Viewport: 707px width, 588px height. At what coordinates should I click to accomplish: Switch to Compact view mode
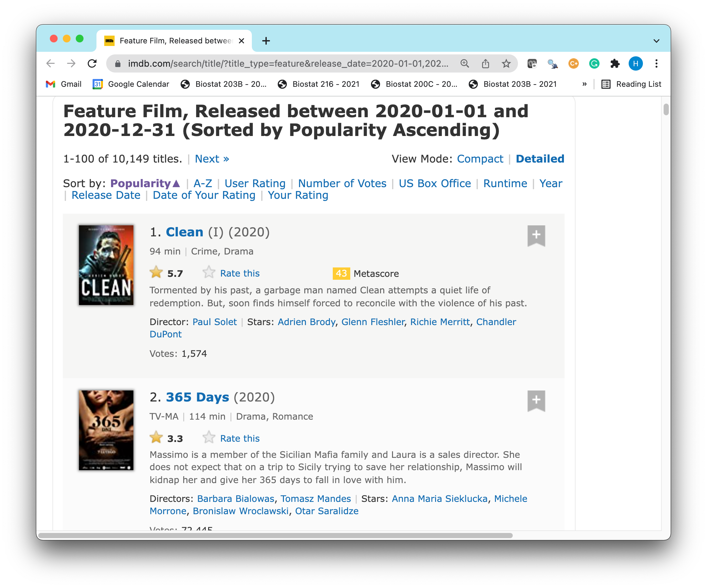(480, 159)
